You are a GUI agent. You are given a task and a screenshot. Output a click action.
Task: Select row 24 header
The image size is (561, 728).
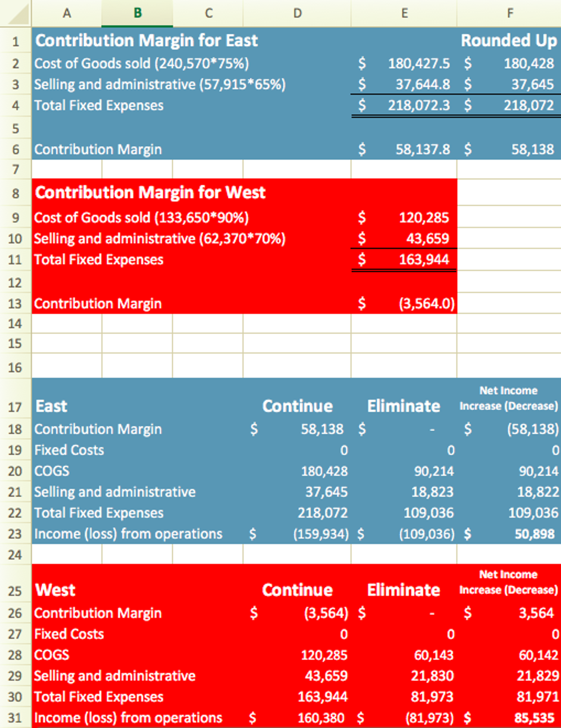point(16,554)
